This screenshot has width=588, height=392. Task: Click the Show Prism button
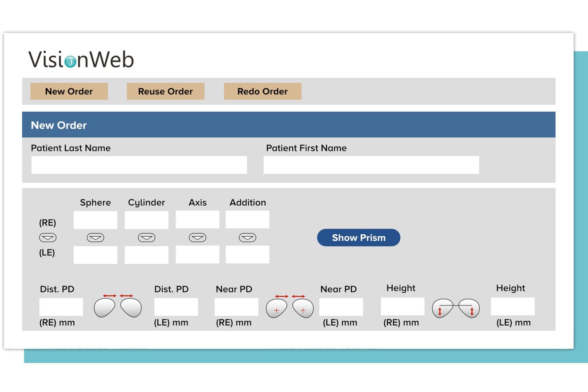click(358, 238)
